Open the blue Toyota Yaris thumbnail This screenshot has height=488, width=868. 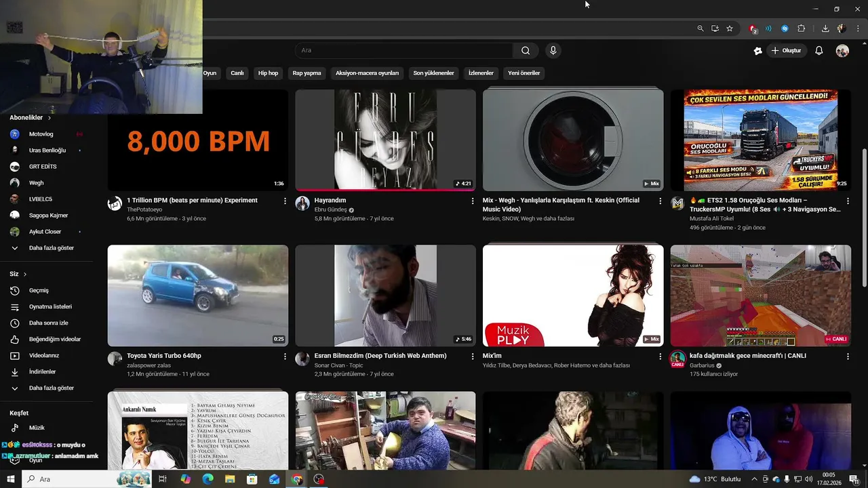point(198,296)
